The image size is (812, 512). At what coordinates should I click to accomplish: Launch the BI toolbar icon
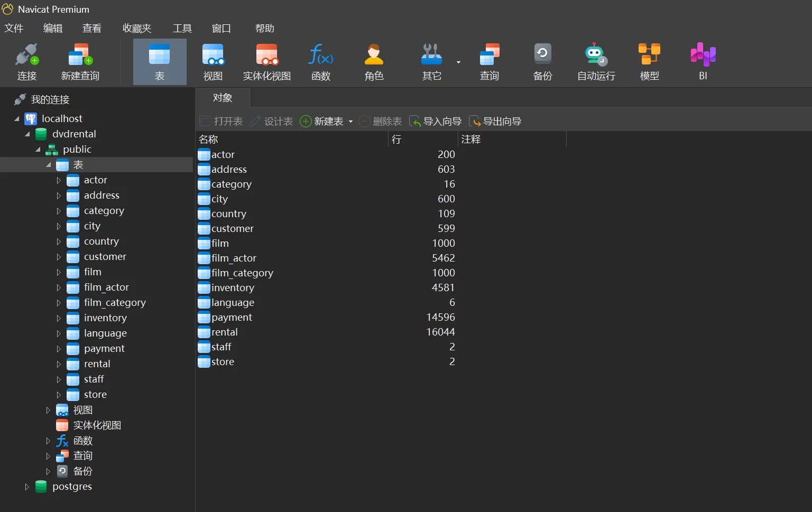pyautogui.click(x=703, y=55)
